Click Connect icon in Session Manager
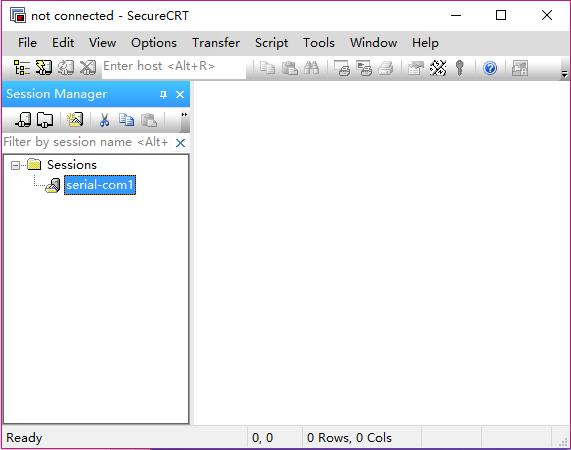Viewport: 571px width, 450px height. pos(23,120)
